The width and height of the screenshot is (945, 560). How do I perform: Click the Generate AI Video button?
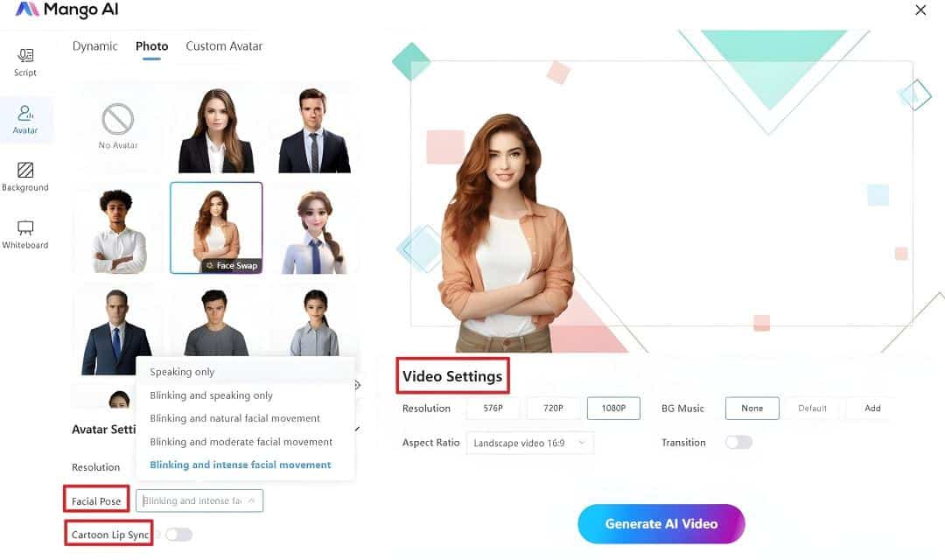(x=661, y=524)
